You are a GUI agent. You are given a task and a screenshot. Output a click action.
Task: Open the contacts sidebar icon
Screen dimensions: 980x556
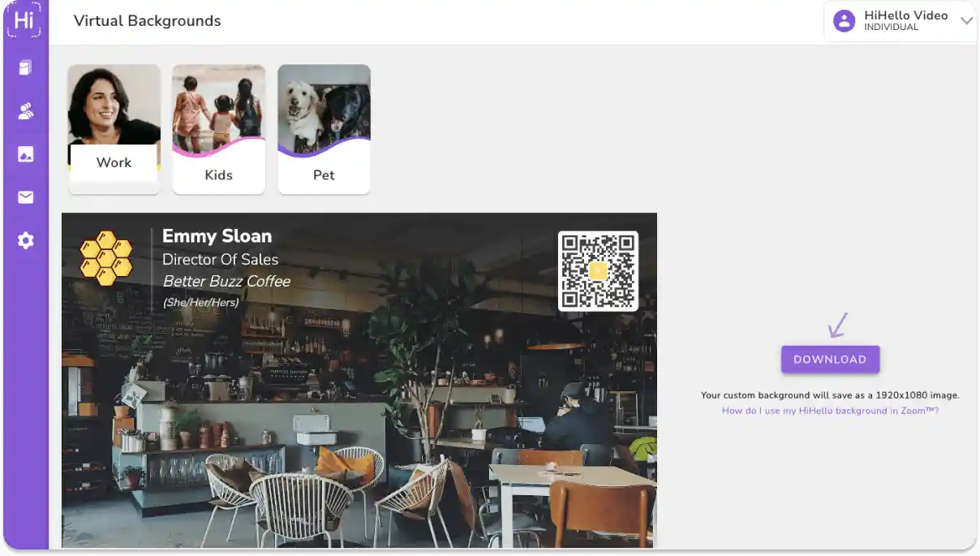tap(24, 111)
